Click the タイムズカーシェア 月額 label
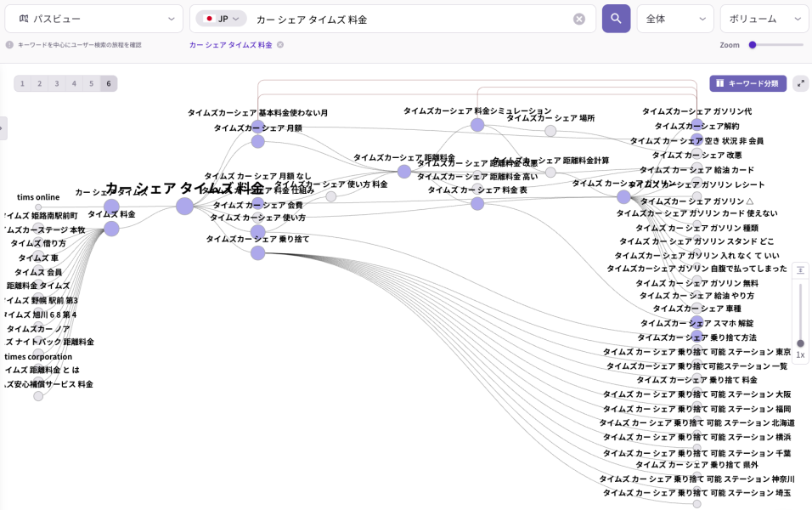 258,128
